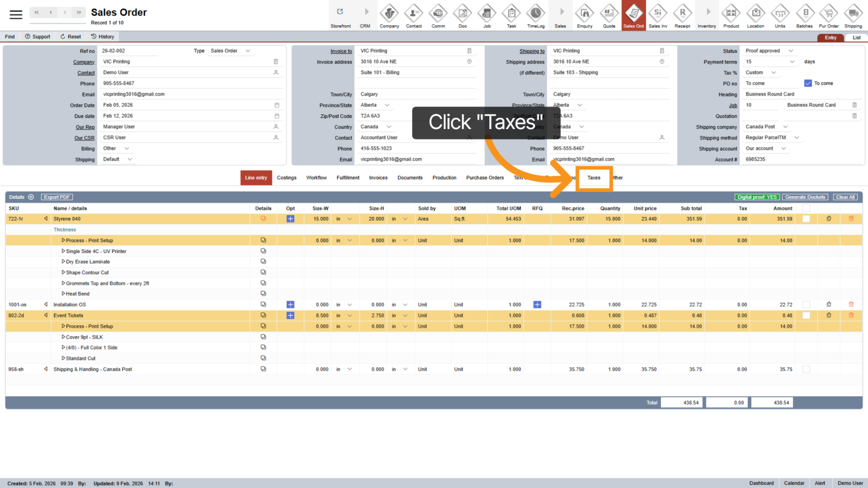Click the plus icon next to Details
This screenshot has height=488, width=868.
coord(31,197)
